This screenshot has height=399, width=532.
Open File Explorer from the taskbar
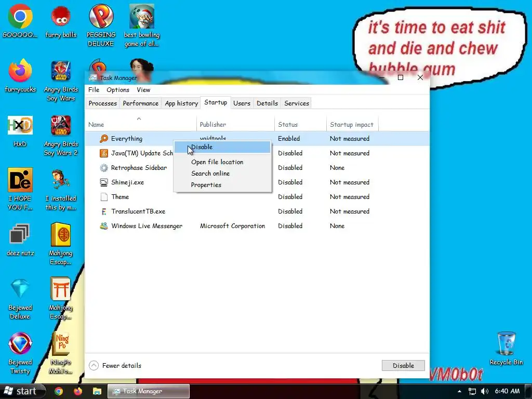97,392
